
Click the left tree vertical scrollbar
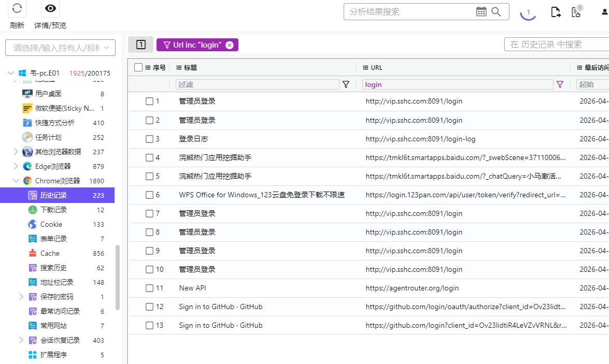click(117, 278)
